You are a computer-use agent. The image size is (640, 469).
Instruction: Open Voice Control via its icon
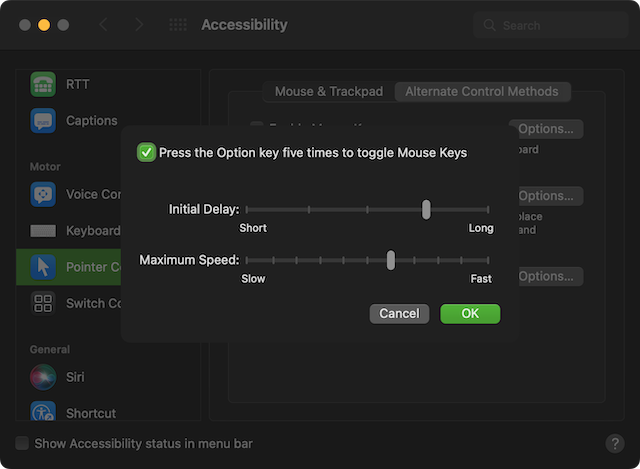pyautogui.click(x=43, y=194)
